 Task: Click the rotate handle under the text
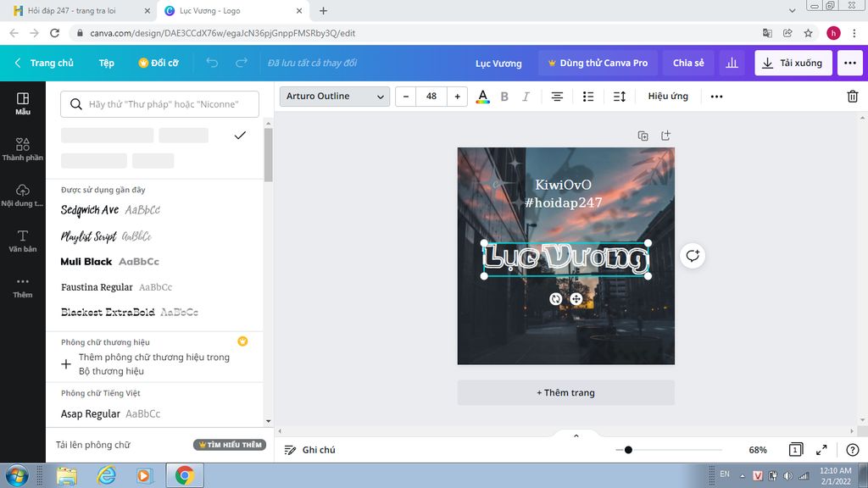(555, 299)
